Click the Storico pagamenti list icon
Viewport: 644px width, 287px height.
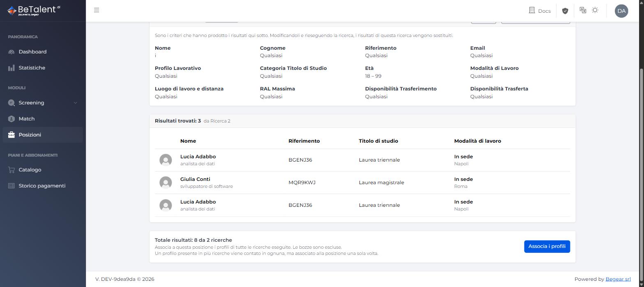coord(11,186)
